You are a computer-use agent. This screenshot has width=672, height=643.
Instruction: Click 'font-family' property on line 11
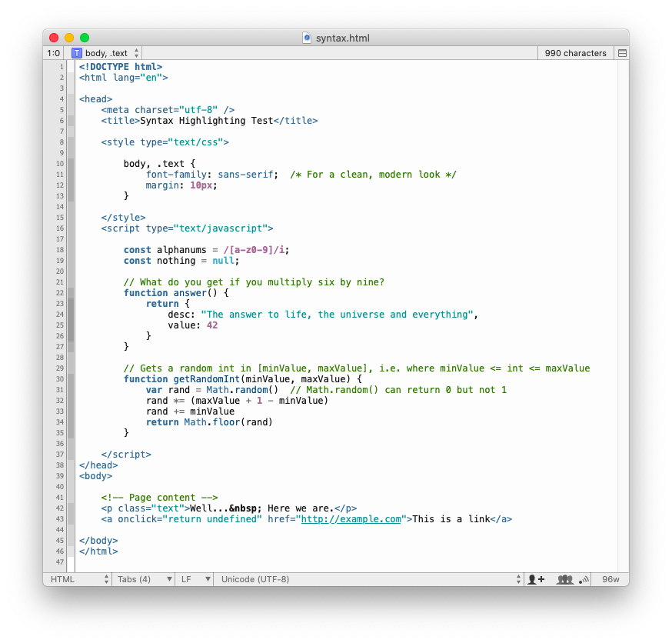(x=176, y=175)
